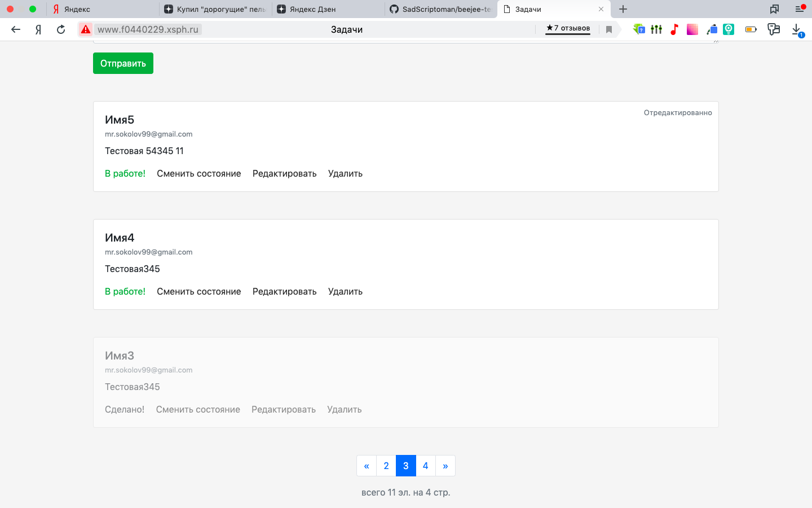The height and width of the screenshot is (508, 812).
Task: Click the address bar URL field
Action: [148, 29]
